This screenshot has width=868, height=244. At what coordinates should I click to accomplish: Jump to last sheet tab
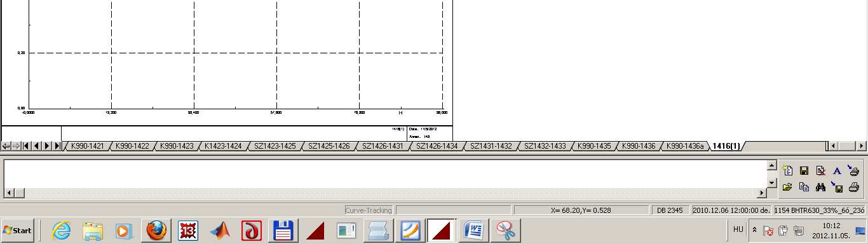[x=57, y=146]
